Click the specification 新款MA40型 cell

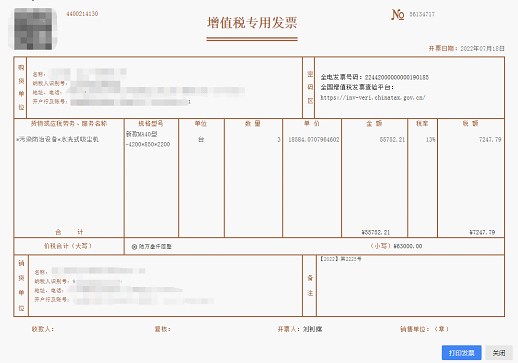(x=142, y=134)
